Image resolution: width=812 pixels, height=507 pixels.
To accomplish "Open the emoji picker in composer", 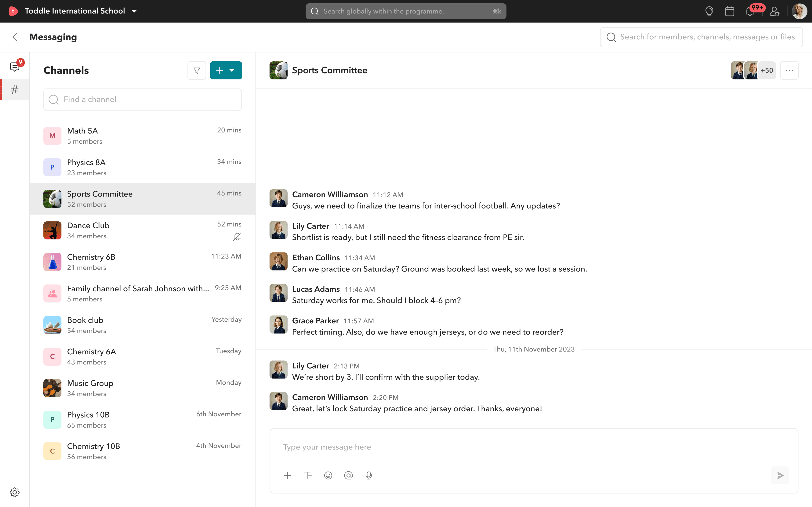I will pyautogui.click(x=328, y=476).
